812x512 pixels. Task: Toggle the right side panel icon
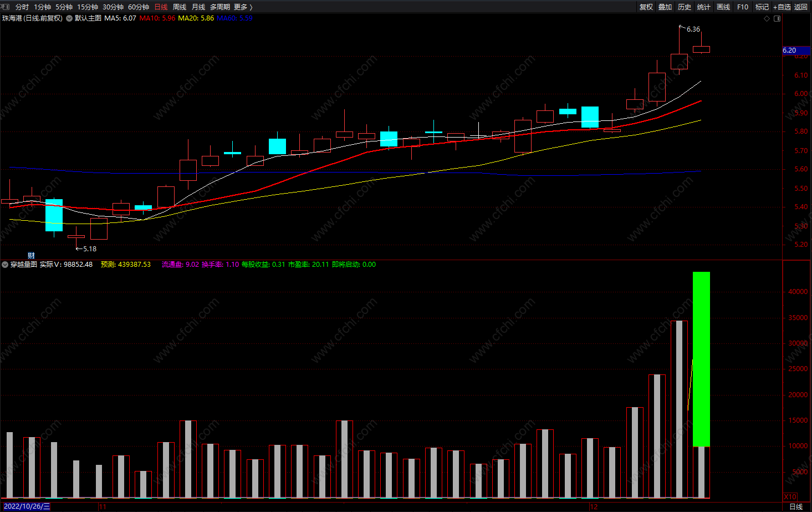tap(777, 18)
